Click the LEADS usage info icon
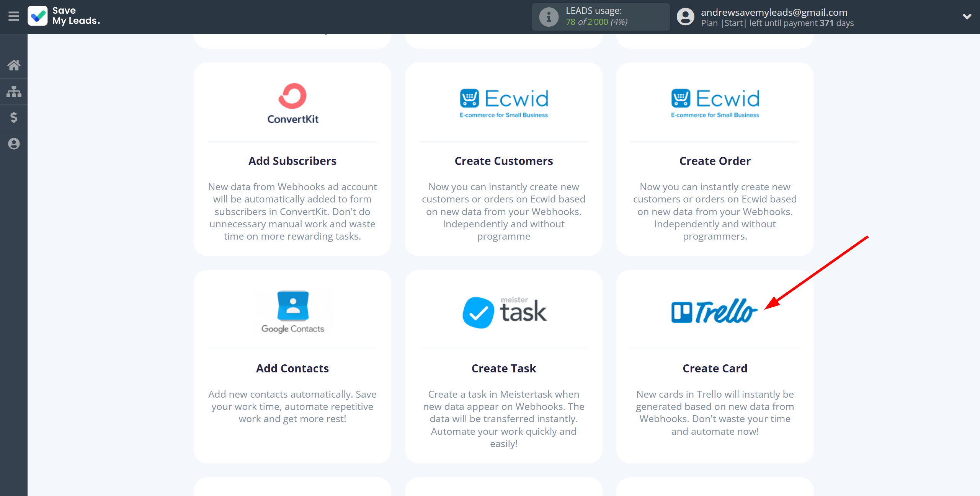This screenshot has height=496, width=980. (x=549, y=17)
